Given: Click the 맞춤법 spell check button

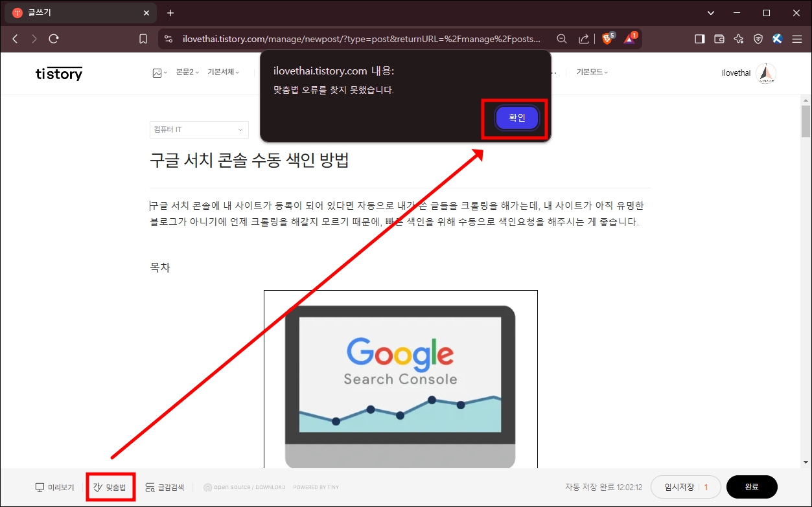Looking at the screenshot, I should [110, 487].
